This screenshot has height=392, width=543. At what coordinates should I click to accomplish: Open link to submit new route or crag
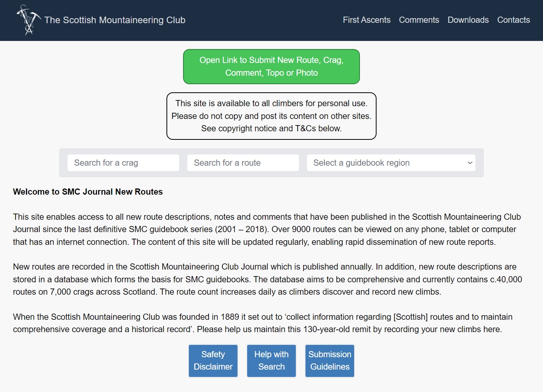pos(271,66)
